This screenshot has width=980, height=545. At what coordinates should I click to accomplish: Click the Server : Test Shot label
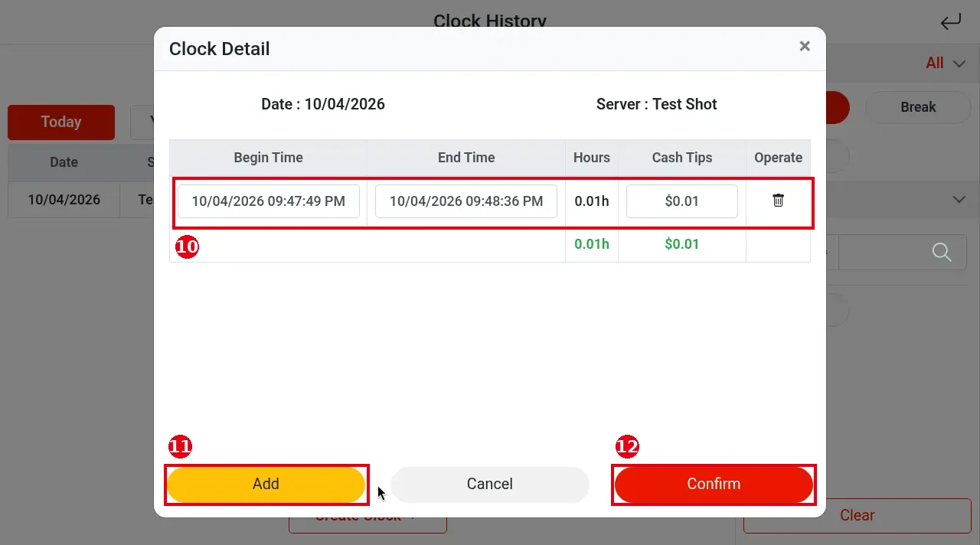(657, 104)
